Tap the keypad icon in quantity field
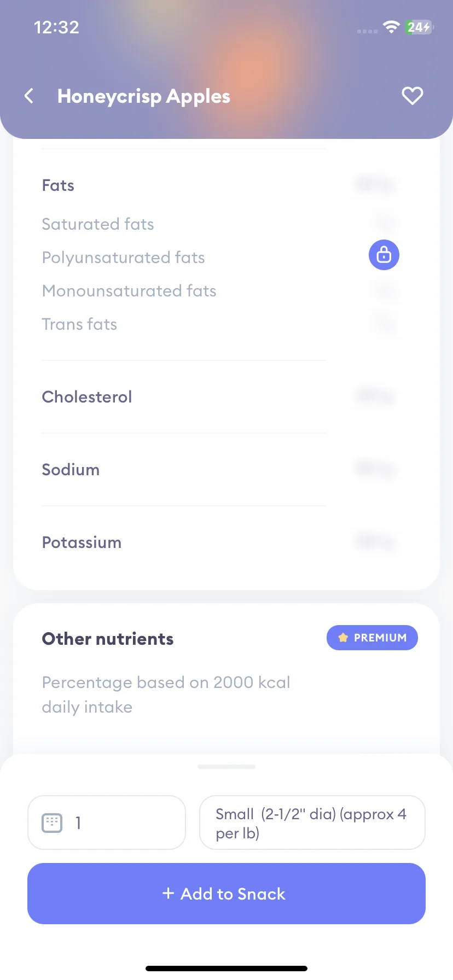The height and width of the screenshot is (980, 453). coord(53,822)
